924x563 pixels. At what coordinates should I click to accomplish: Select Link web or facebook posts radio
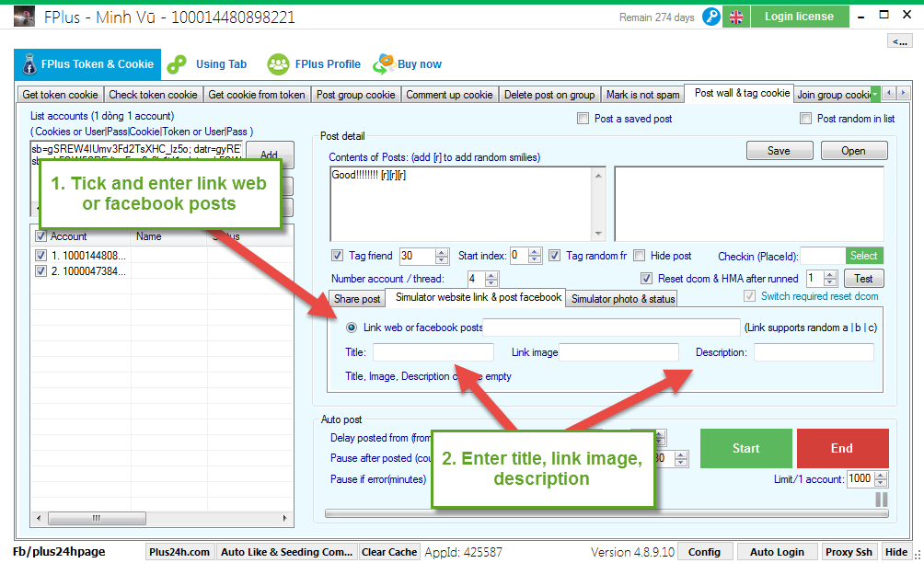pyautogui.click(x=352, y=327)
